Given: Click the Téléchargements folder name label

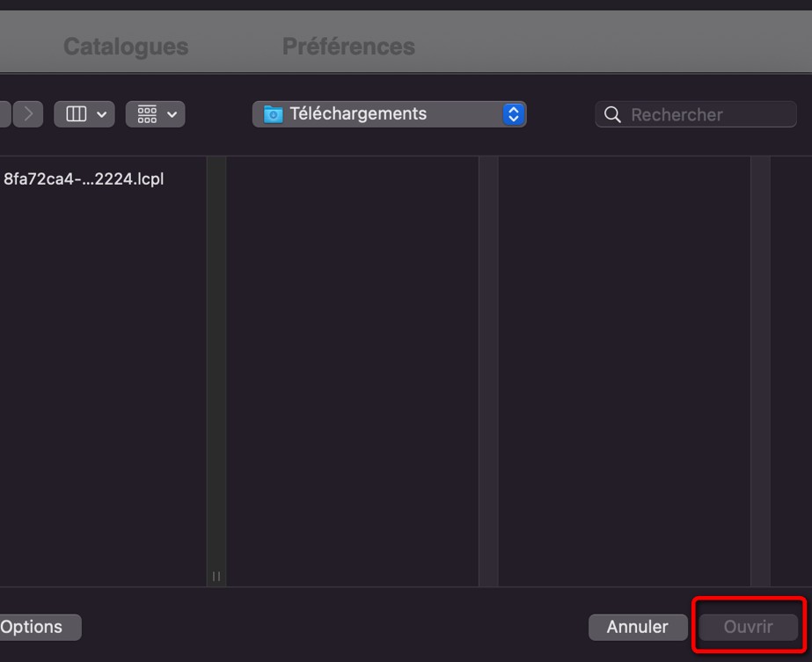Looking at the screenshot, I should [358, 114].
